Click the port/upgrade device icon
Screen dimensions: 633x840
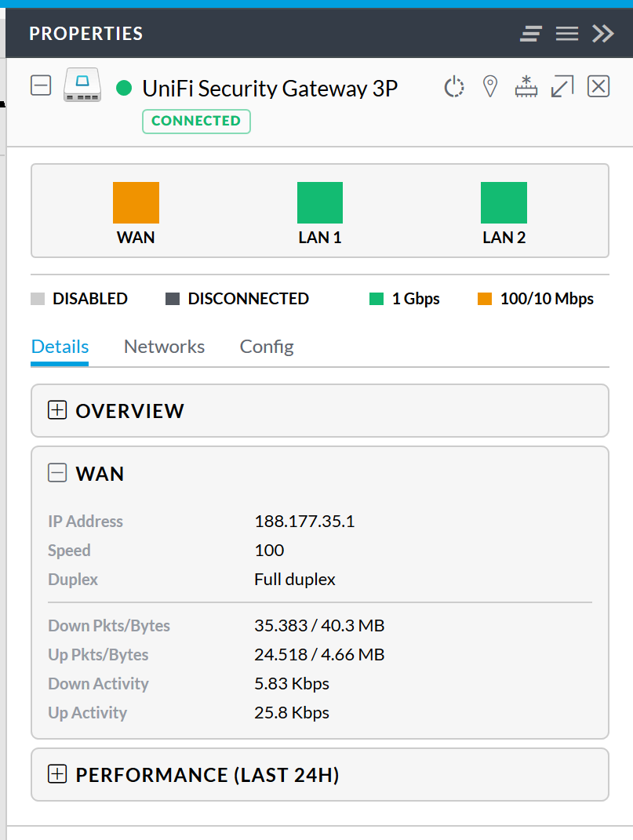pyautogui.click(x=526, y=86)
